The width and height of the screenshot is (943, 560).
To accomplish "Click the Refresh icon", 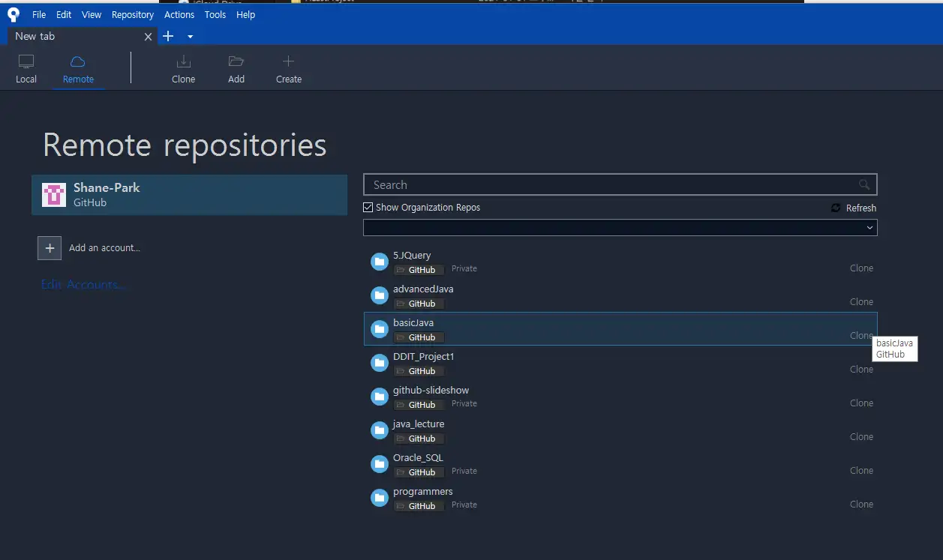I will (x=836, y=208).
